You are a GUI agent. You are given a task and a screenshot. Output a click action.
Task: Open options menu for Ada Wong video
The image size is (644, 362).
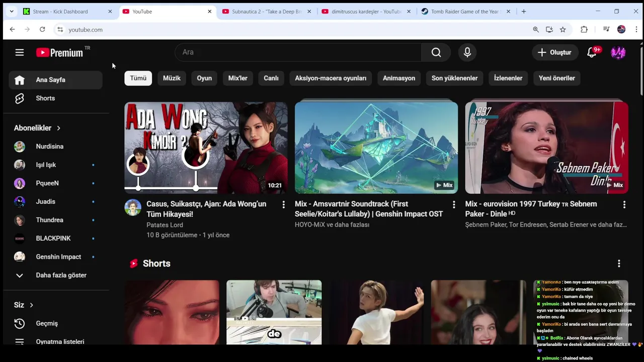click(283, 205)
